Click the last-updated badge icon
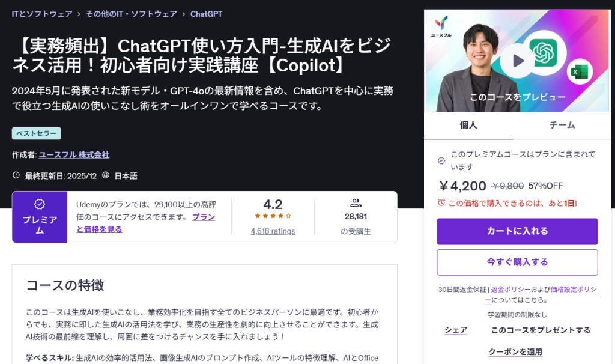Viewport: 615px width, 364px height. [16, 175]
